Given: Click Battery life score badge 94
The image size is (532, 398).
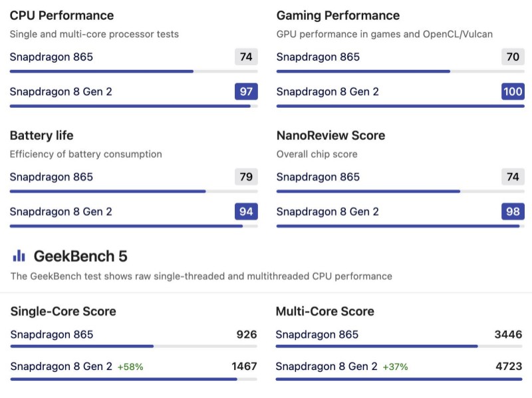Looking at the screenshot, I should (x=246, y=212).
